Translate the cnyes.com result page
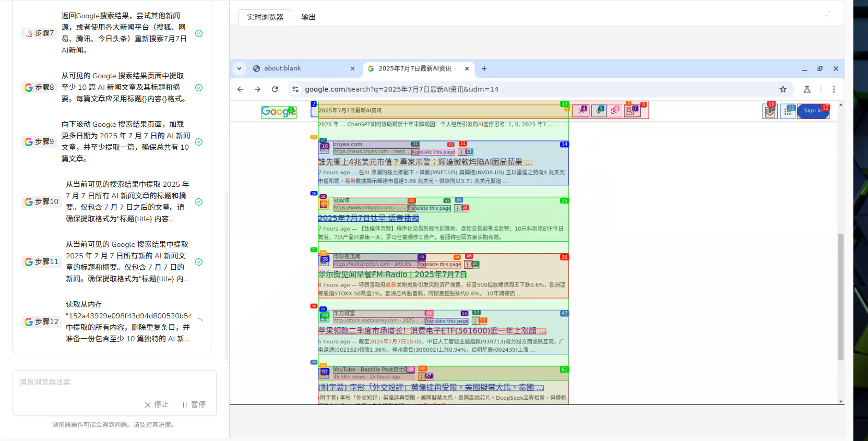 point(433,152)
